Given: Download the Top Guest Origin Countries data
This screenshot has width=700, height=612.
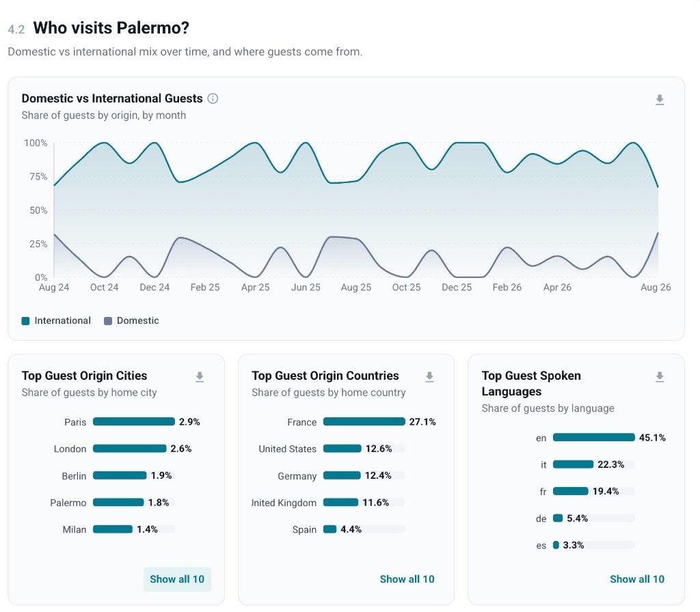Looking at the screenshot, I should coord(429,377).
